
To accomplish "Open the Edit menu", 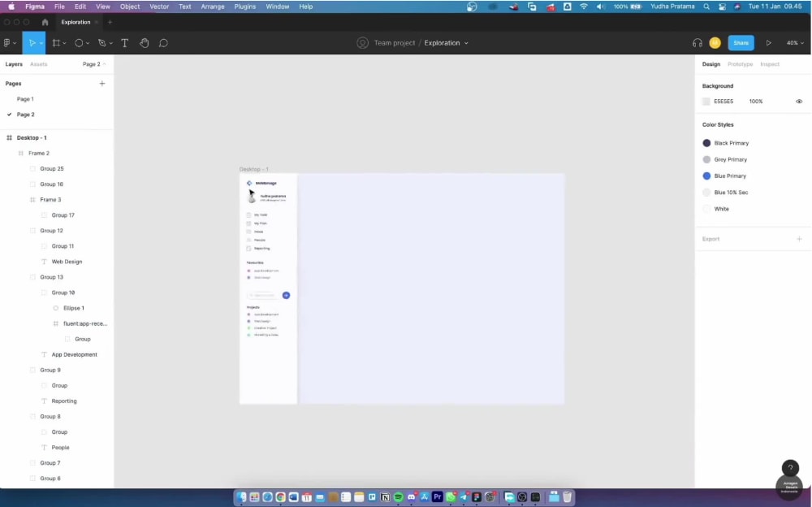I will coord(80,6).
